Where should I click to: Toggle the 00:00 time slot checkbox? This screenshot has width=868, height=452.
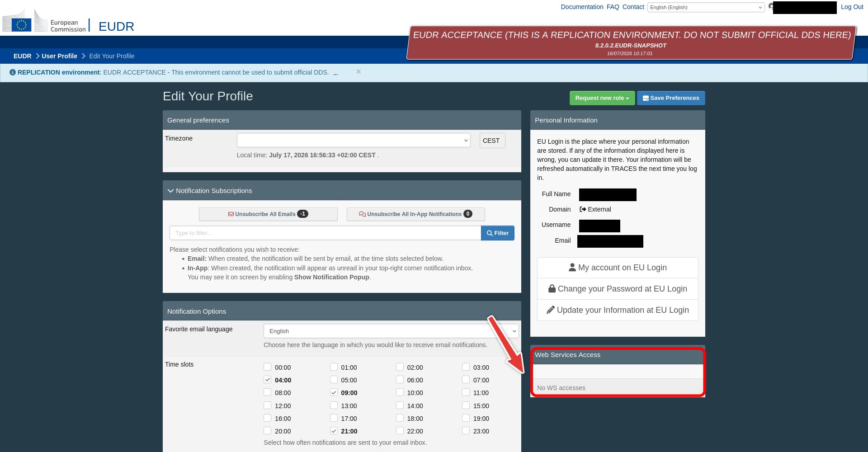[268, 367]
